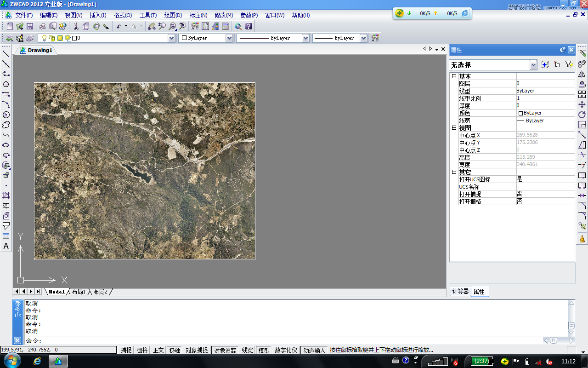588x368 pixels.
Task: Click the Cut scissors icon
Action: pyautogui.click(x=76, y=26)
